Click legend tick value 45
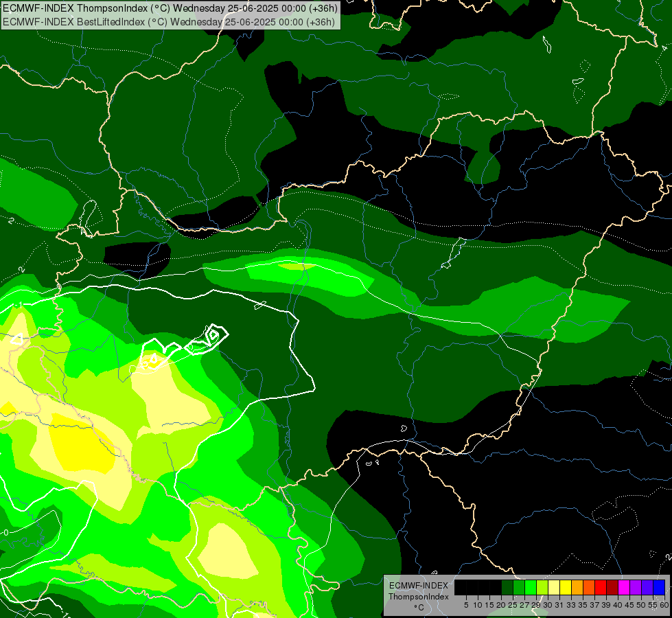This screenshot has width=672, height=618. (x=629, y=605)
